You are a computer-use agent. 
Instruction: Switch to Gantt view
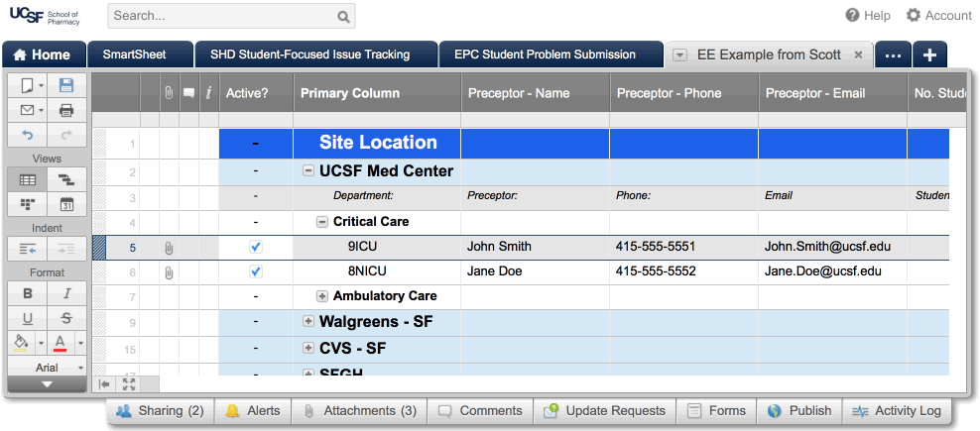(66, 179)
